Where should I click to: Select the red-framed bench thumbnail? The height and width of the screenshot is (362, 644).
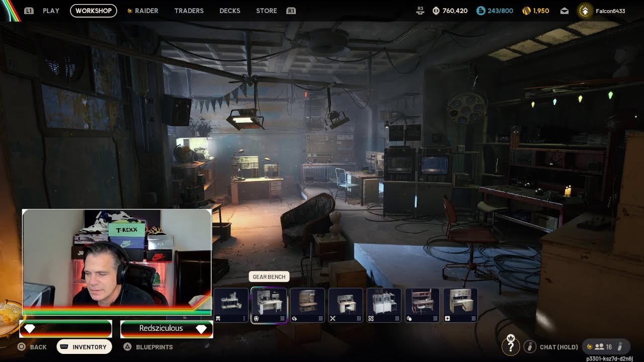pos(422,305)
